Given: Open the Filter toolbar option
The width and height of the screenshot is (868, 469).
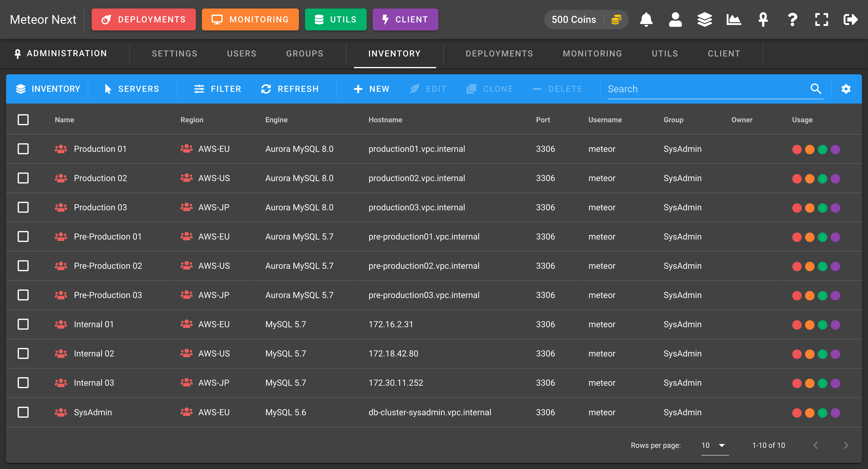Looking at the screenshot, I should [x=218, y=89].
